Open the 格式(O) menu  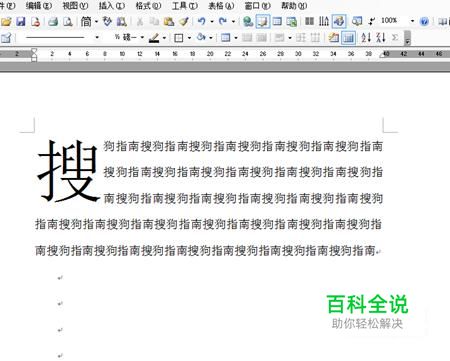(x=148, y=6)
